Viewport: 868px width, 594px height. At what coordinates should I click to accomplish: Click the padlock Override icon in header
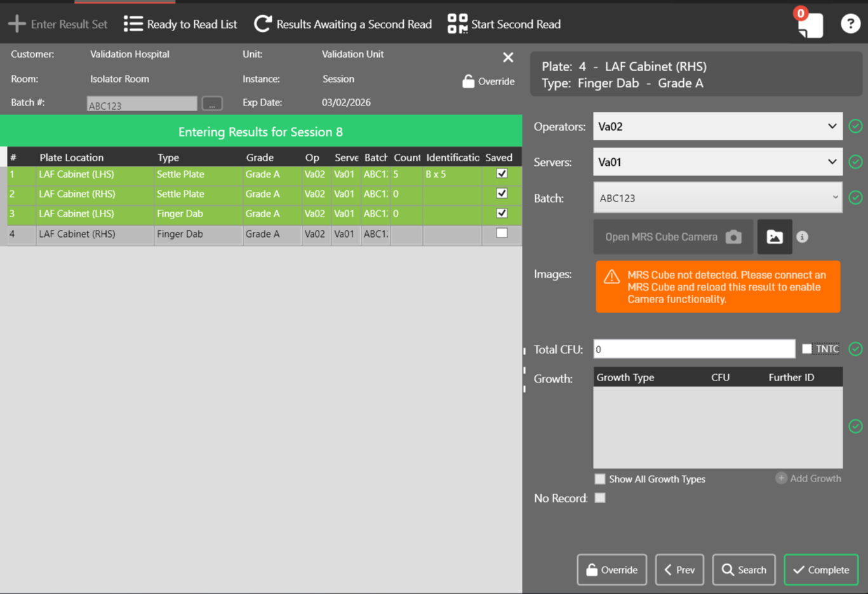469,81
